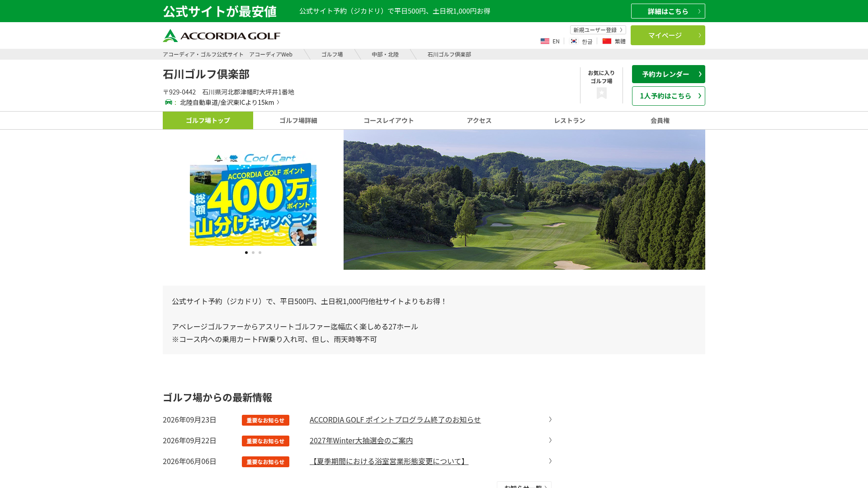
Task: Click the Chinese flag icon
Action: pyautogui.click(x=607, y=41)
